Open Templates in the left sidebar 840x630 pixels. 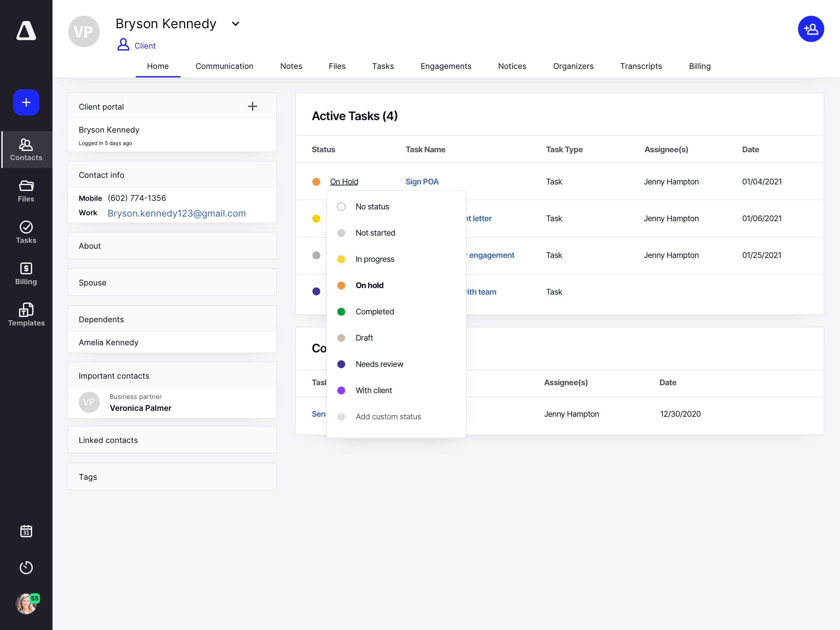point(26,315)
